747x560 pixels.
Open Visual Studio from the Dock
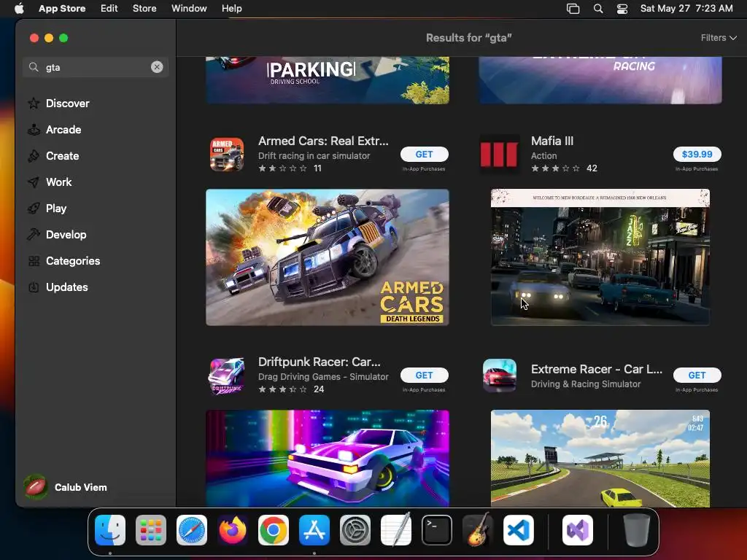(578, 530)
